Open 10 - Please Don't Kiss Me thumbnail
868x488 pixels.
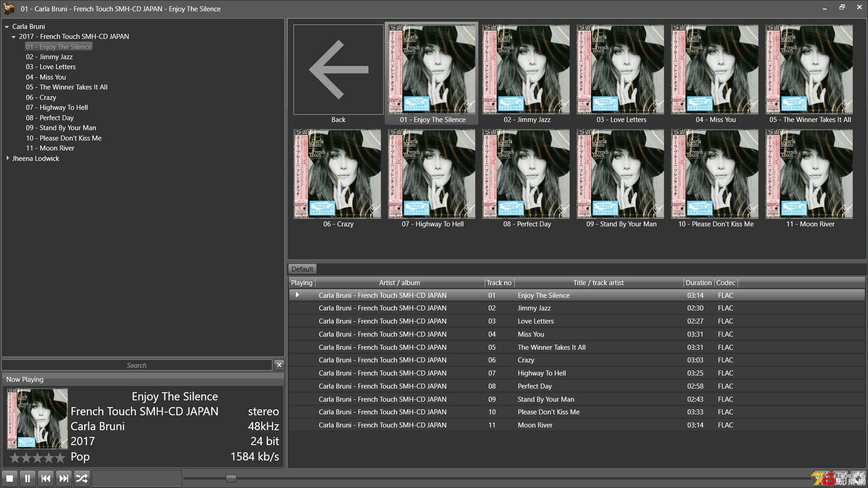715,174
